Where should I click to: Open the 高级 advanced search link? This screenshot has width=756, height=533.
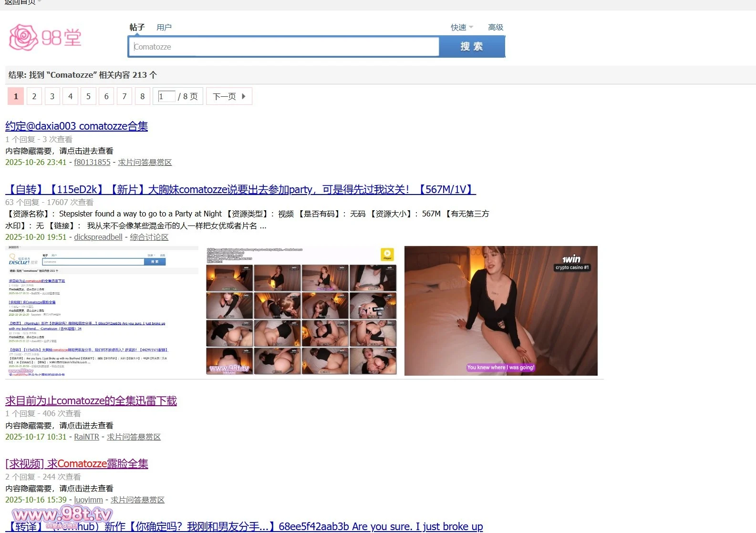(495, 28)
